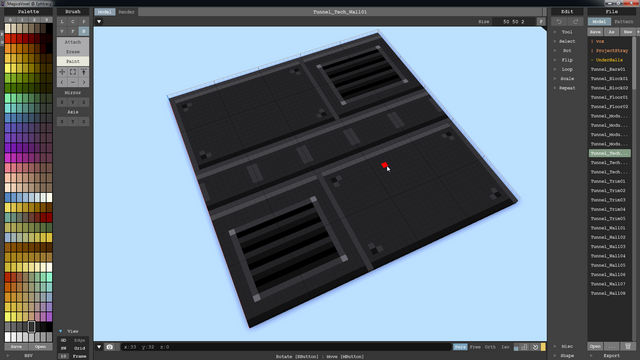Image resolution: width=640 pixels, height=360 pixels.
Task: Undo the last edit
Action: [x=559, y=22]
